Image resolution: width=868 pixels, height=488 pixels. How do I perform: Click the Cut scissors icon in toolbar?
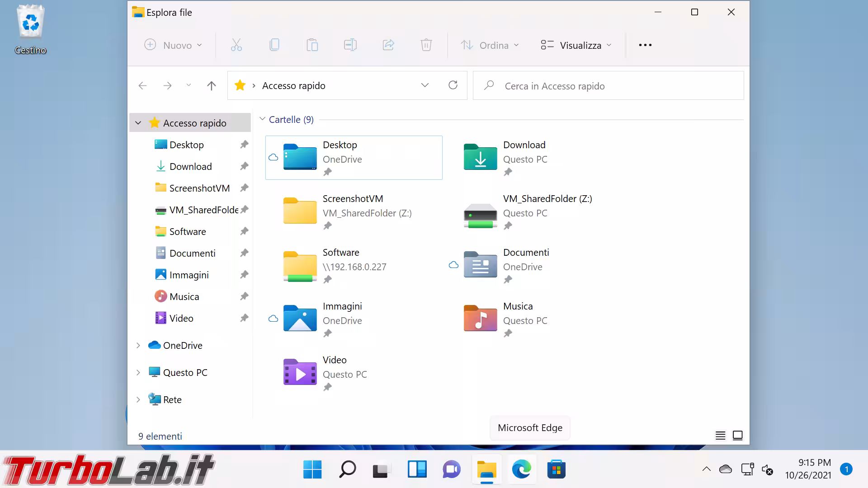click(x=236, y=45)
